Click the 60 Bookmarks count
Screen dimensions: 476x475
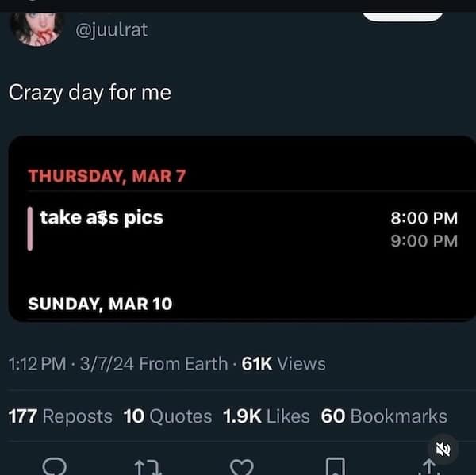384,416
